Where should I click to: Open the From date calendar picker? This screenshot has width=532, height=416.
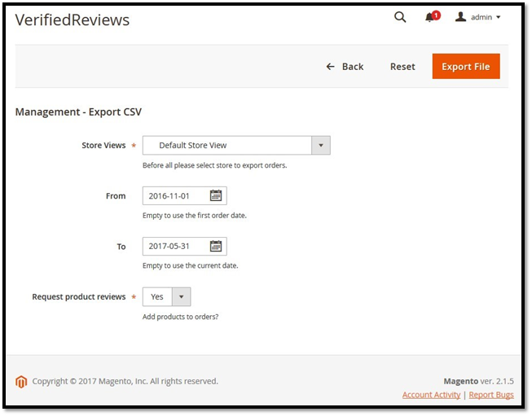216,195
